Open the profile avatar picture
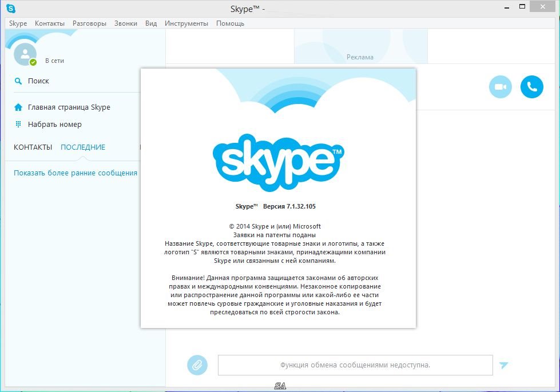560x392 pixels. click(25, 54)
